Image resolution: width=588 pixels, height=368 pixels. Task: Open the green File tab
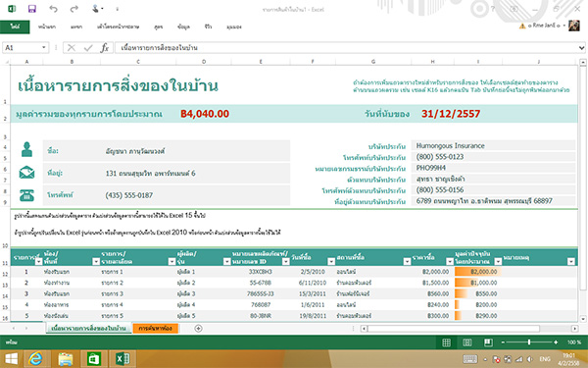(x=15, y=26)
